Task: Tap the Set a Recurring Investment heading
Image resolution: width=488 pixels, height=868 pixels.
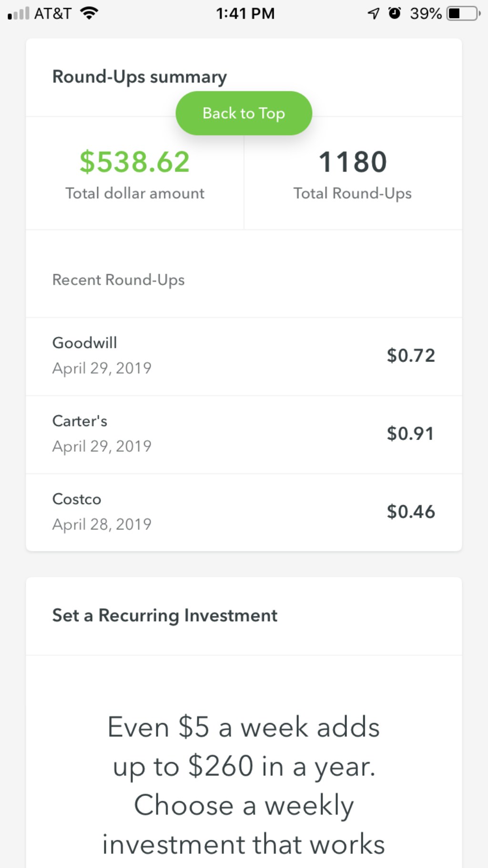Action: (164, 615)
